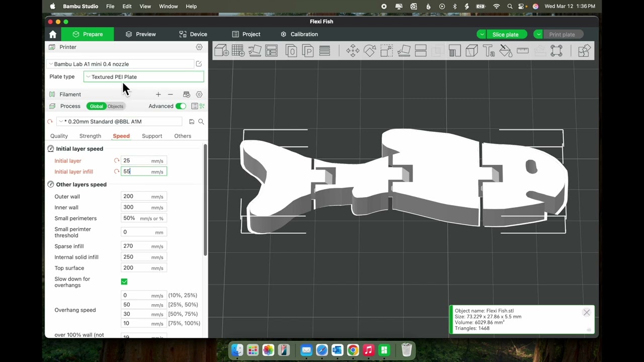Open the Assembly view puzzle icon

(x=584, y=50)
